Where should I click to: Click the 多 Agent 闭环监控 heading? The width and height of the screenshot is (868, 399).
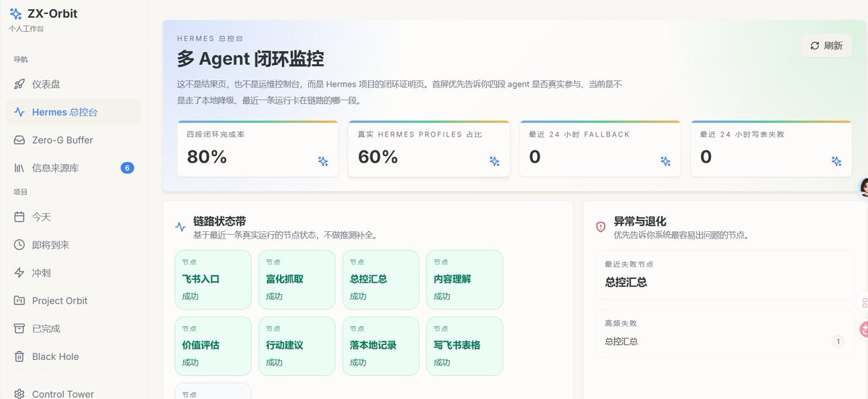(x=250, y=59)
